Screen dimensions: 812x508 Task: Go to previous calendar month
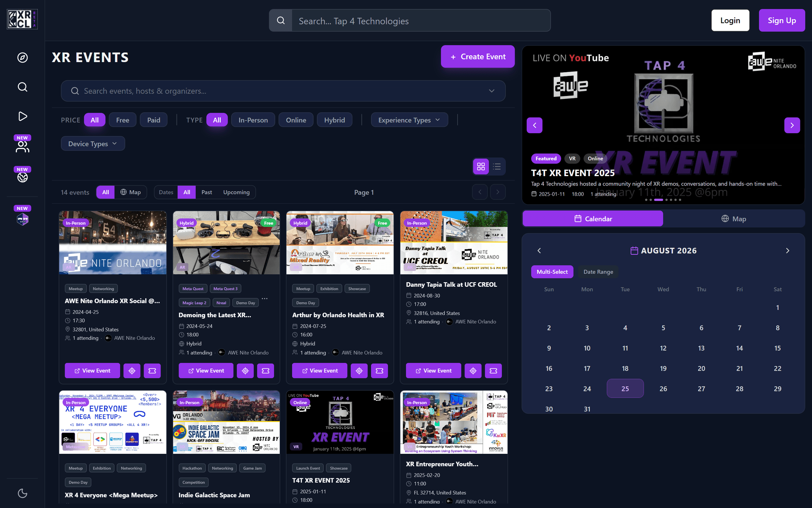539,251
